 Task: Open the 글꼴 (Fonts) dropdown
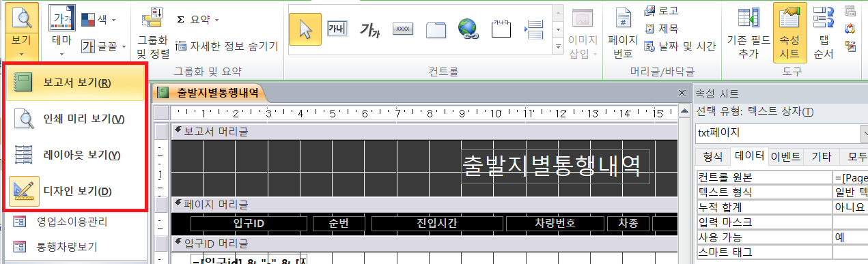pyautogui.click(x=104, y=46)
